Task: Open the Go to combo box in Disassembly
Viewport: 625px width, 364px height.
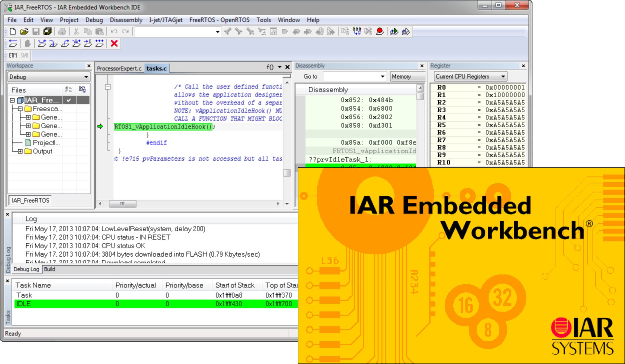Action: [354, 77]
